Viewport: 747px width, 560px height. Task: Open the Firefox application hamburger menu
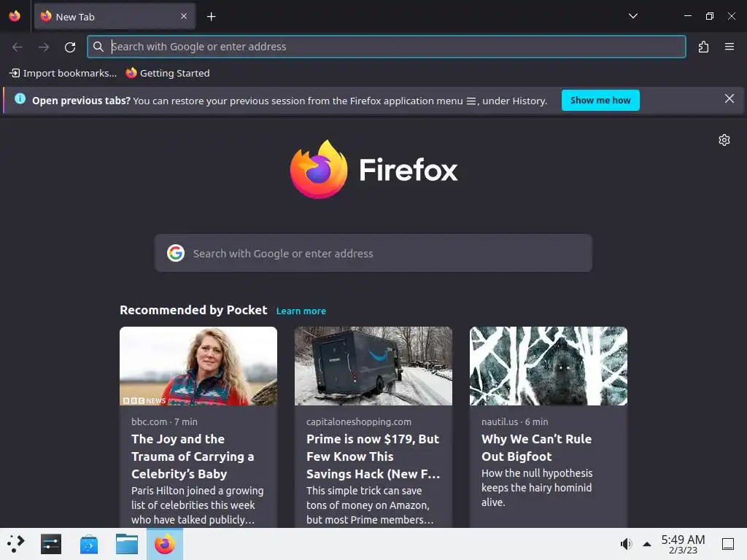[729, 47]
